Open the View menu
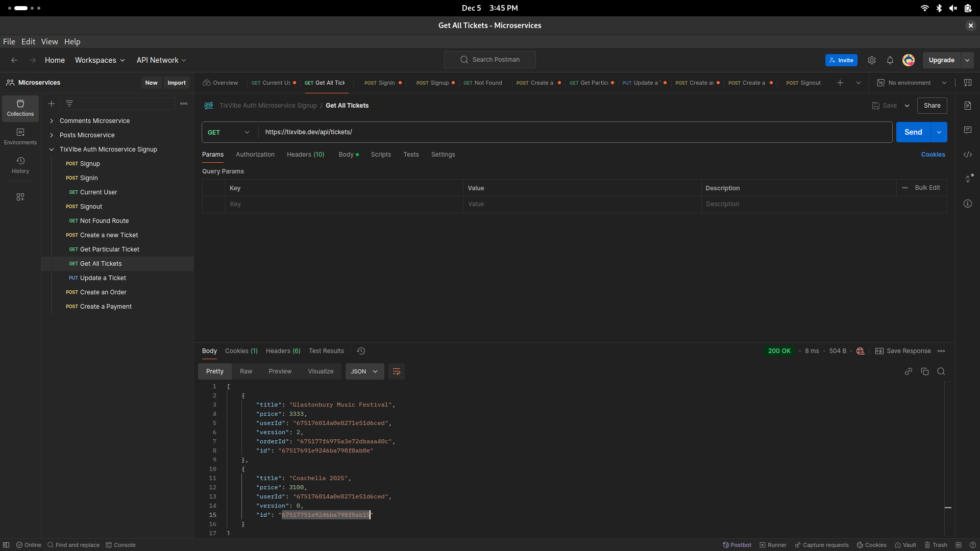This screenshot has height=551, width=980. coord(50,42)
